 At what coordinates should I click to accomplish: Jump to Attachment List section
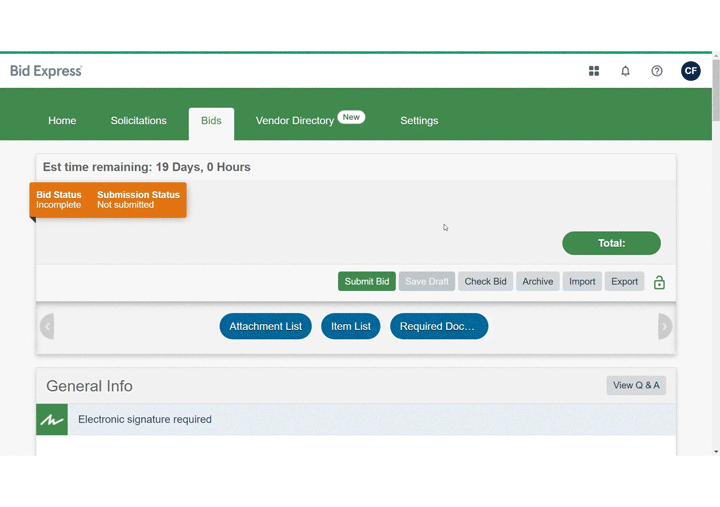click(x=265, y=327)
